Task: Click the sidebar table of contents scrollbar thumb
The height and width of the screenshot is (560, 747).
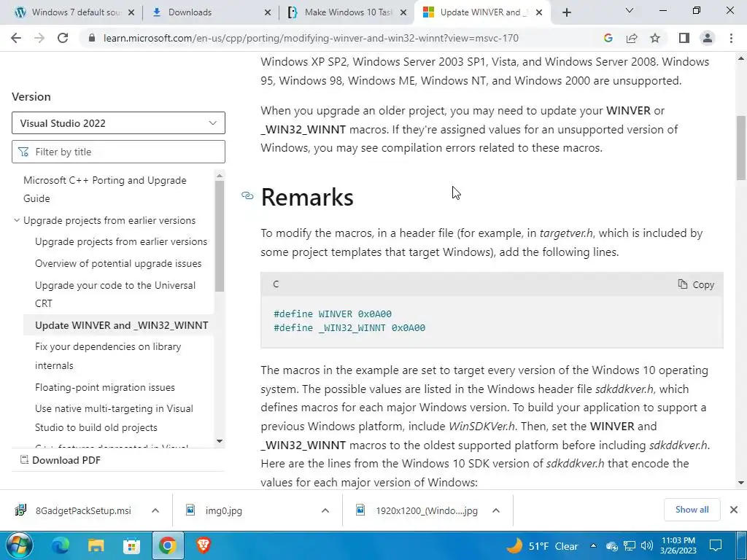Action: pos(220,236)
